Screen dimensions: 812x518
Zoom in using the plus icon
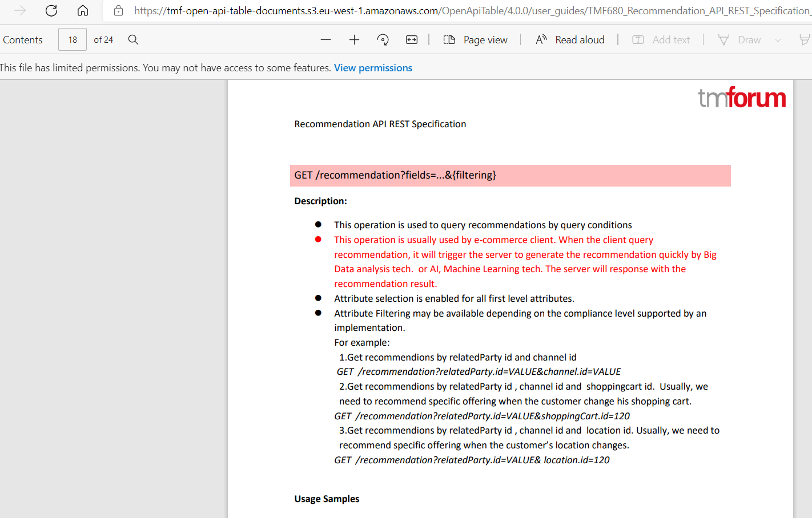[354, 39]
